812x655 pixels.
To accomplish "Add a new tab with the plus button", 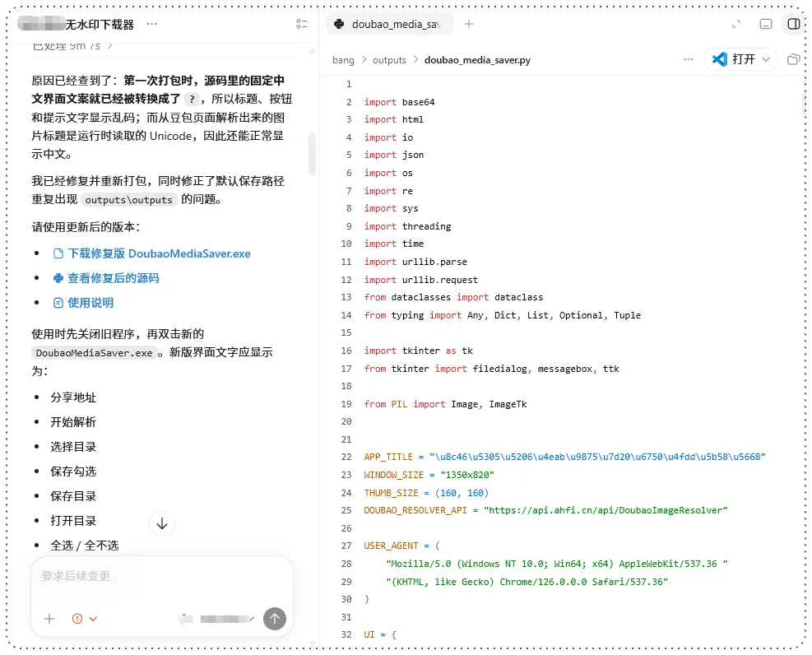I will click(x=469, y=24).
